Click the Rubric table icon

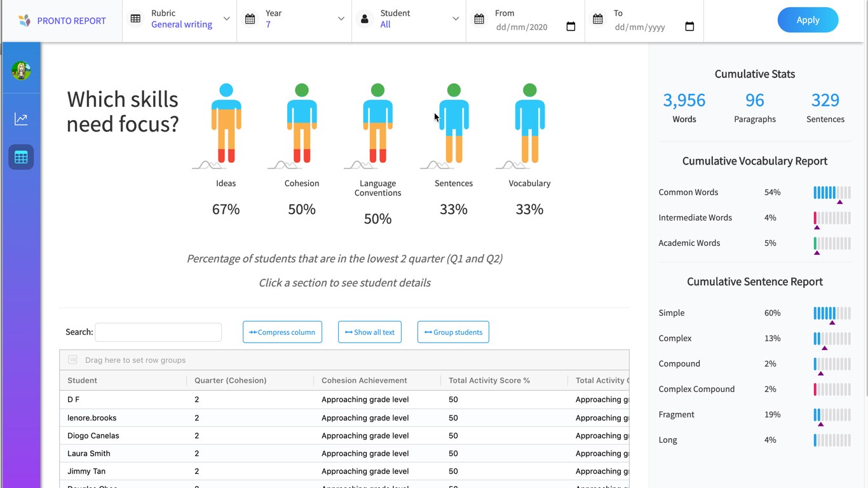coord(135,19)
